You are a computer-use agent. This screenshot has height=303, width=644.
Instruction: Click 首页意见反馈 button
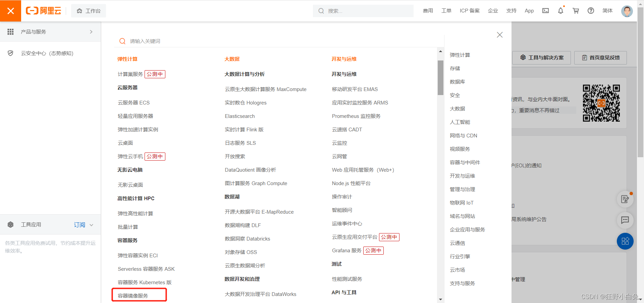coord(601,57)
